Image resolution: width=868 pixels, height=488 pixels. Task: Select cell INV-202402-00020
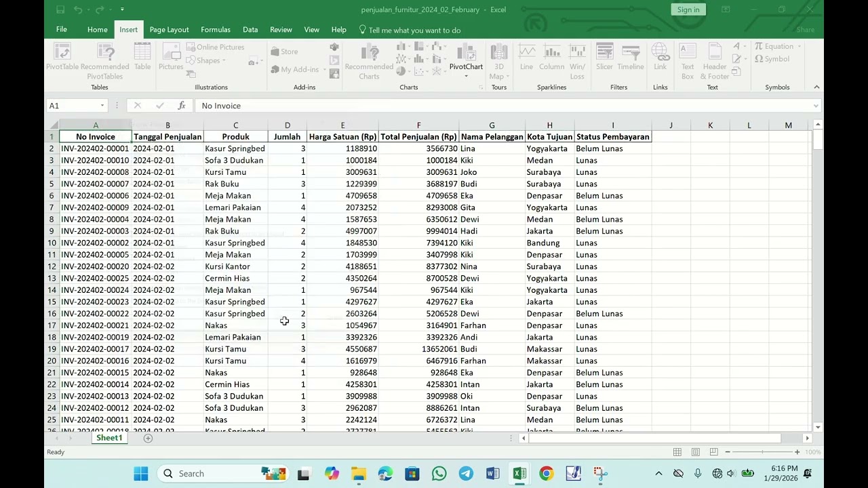pyautogui.click(x=96, y=266)
